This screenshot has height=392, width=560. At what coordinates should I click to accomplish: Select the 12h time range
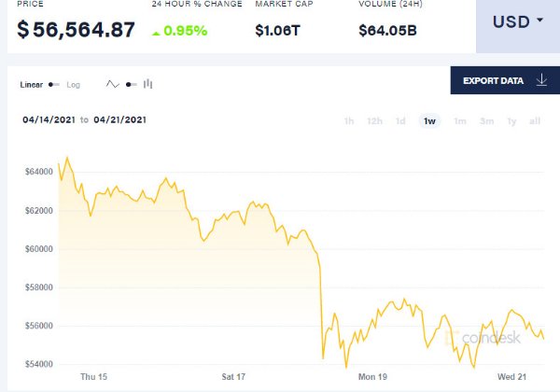pos(374,120)
